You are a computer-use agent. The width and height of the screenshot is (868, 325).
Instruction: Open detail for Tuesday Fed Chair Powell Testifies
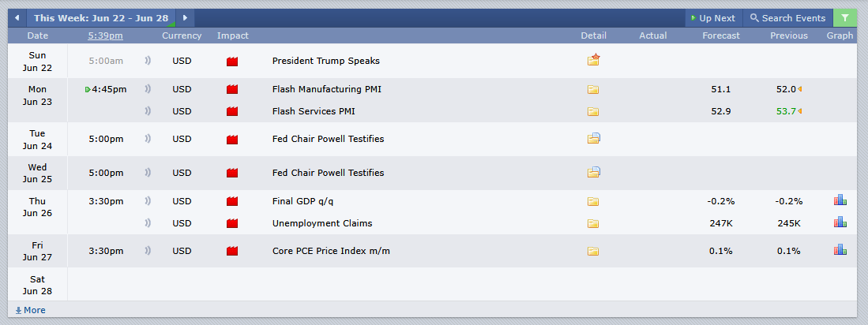[593, 139]
